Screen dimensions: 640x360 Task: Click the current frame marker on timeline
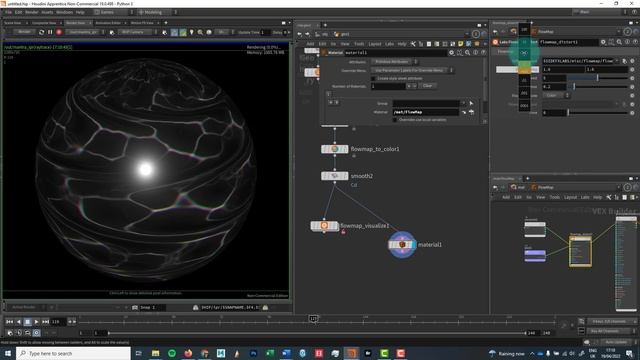[313, 318]
